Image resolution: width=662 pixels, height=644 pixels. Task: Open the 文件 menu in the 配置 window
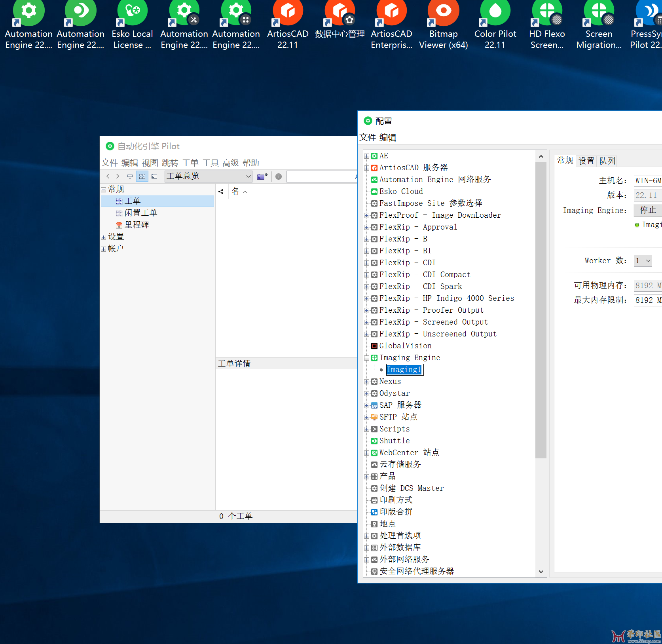(x=368, y=138)
